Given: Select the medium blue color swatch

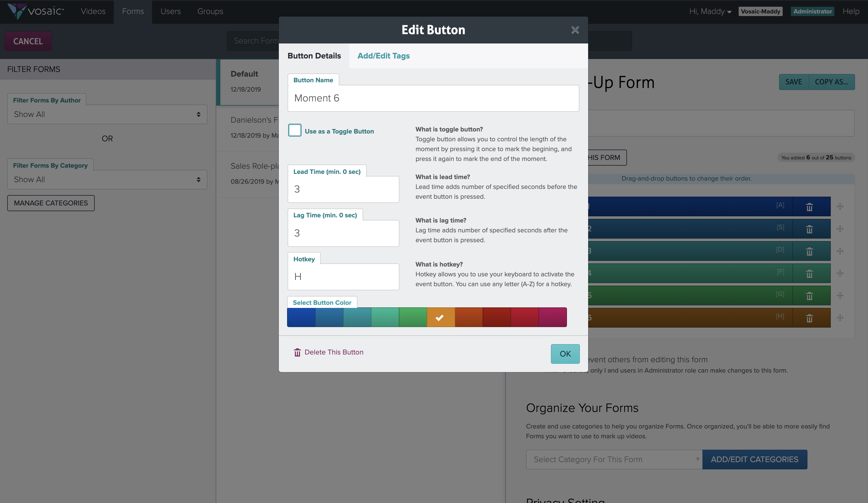Looking at the screenshot, I should (329, 317).
